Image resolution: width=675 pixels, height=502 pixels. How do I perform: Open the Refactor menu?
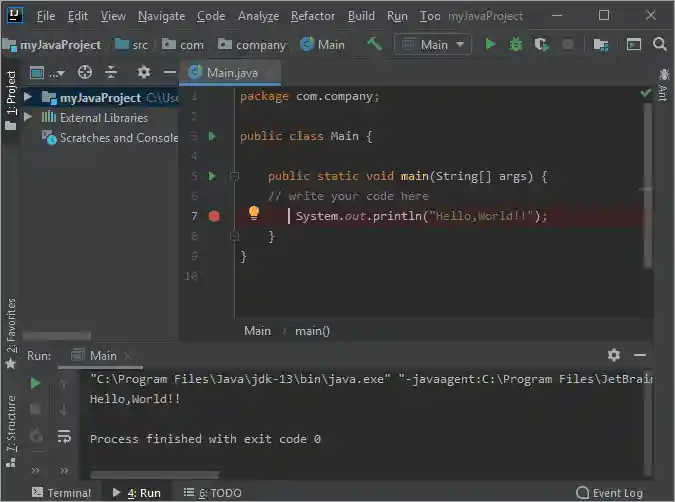point(313,16)
